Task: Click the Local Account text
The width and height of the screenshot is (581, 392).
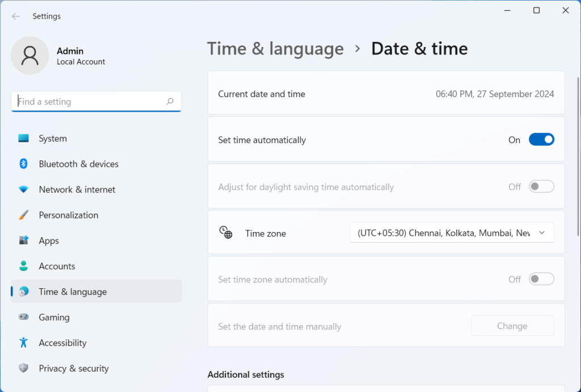Action: 81,62
